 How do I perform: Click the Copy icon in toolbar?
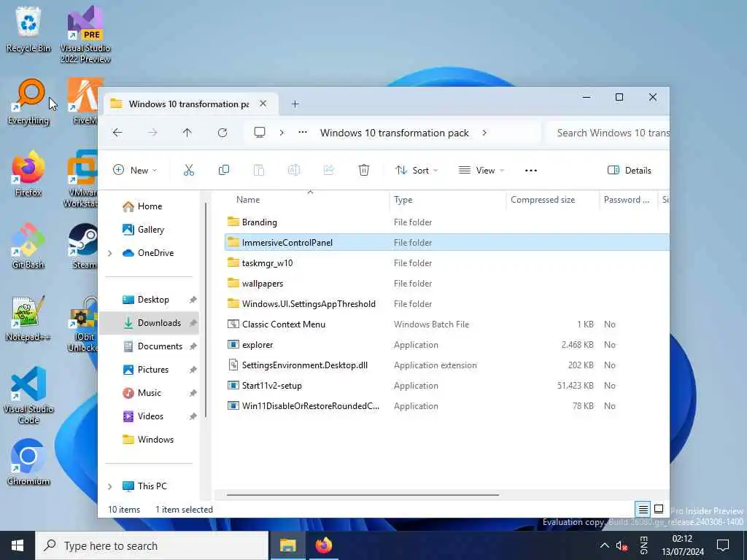pos(223,170)
